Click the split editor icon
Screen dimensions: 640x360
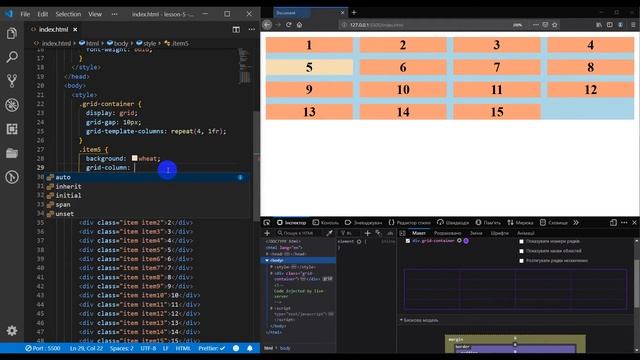click(x=236, y=29)
